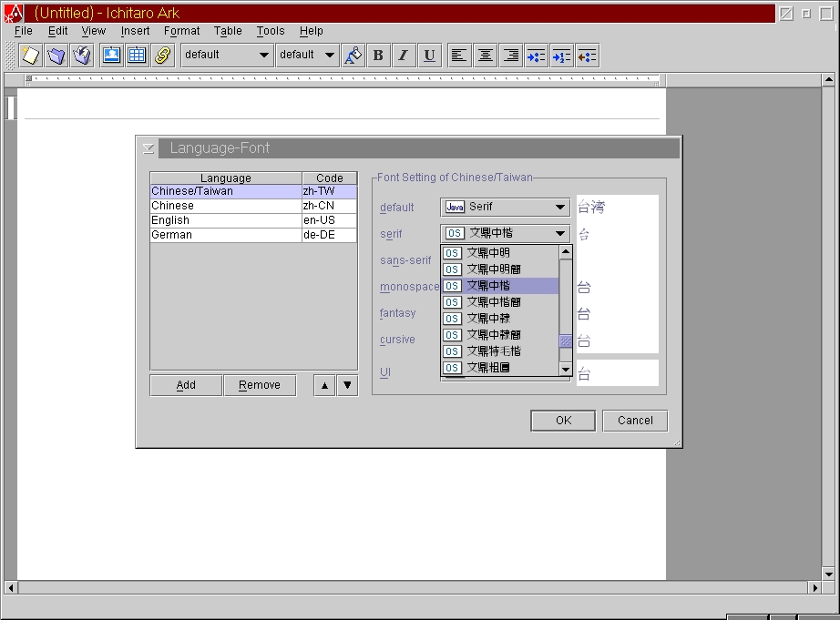Viewport: 840px width, 620px height.
Task: Open the Insert menu
Action: 135,31
